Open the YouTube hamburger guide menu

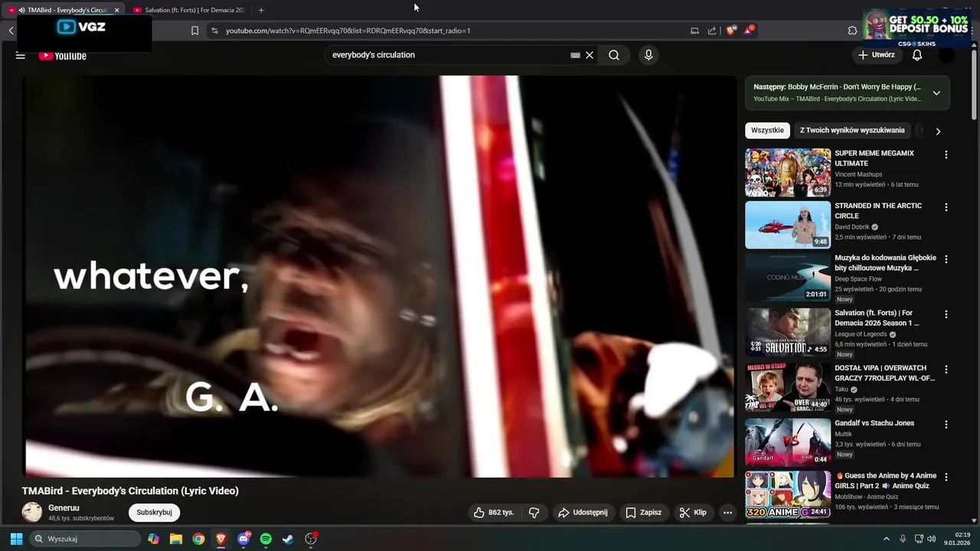tap(21, 55)
